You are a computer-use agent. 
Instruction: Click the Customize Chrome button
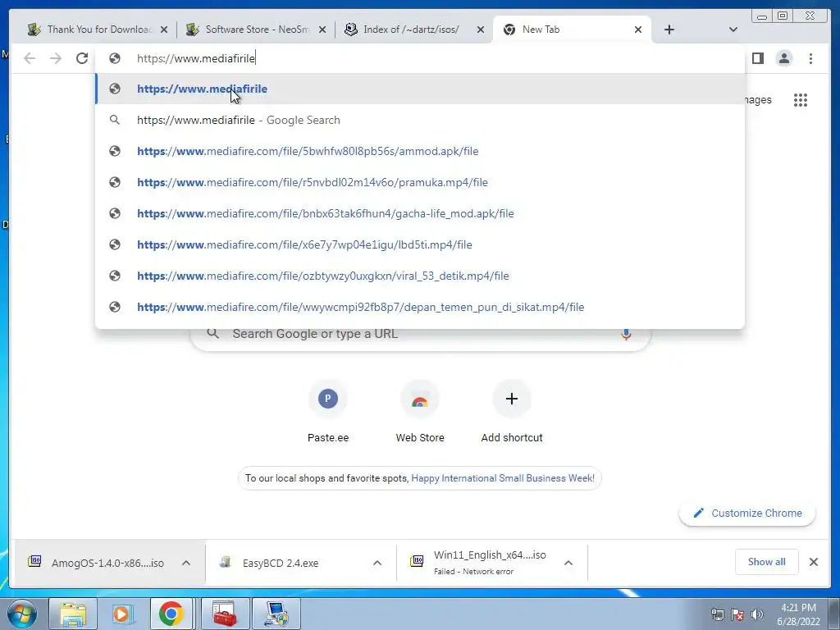[x=747, y=514]
